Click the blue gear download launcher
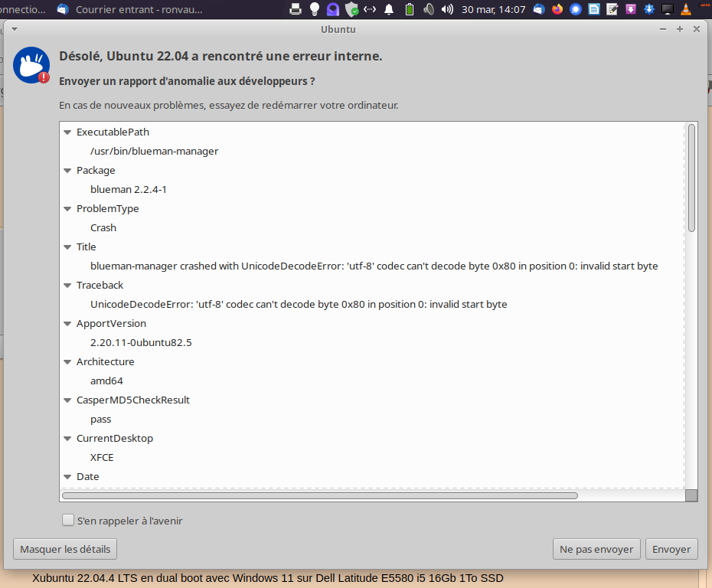 (x=649, y=9)
